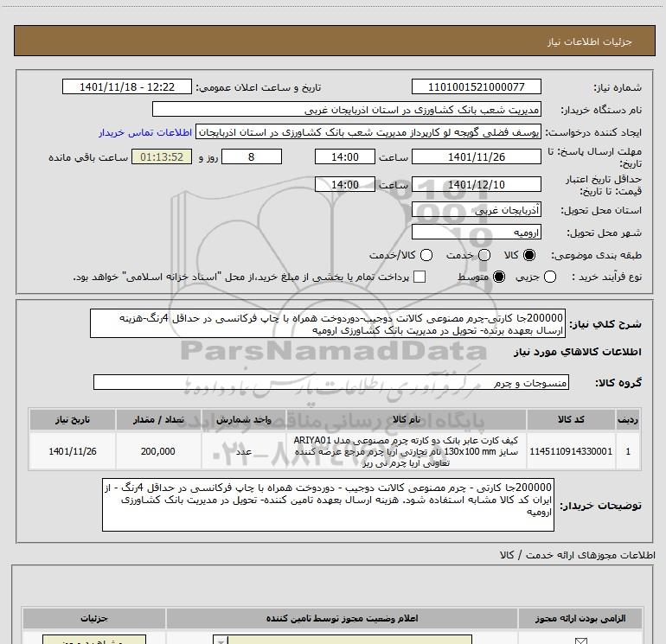Click the buyer organization name field

coord(347,110)
